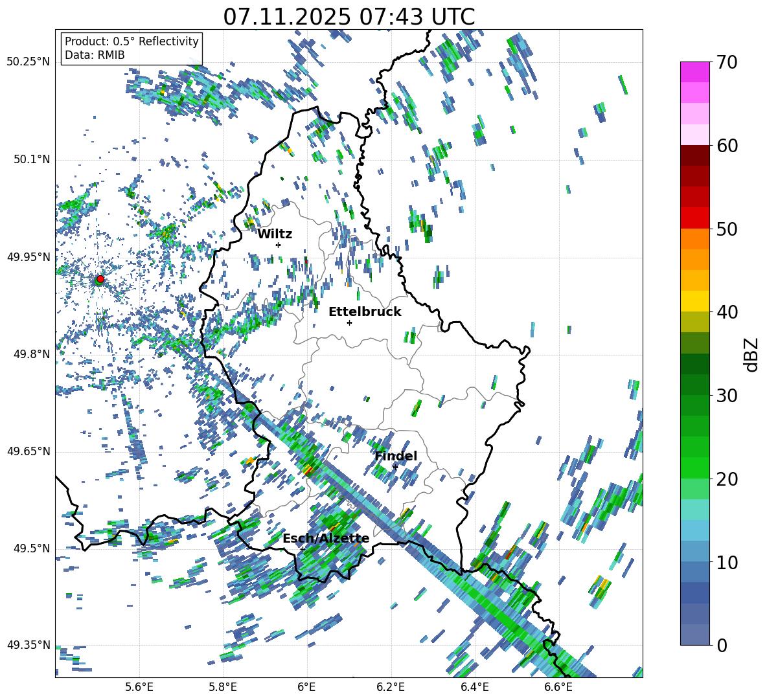
Task: Click the slate blue colorbar segment above 0
Action: [694, 635]
